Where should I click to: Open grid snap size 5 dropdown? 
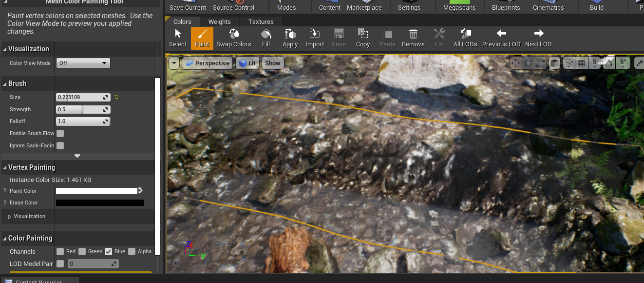594,63
